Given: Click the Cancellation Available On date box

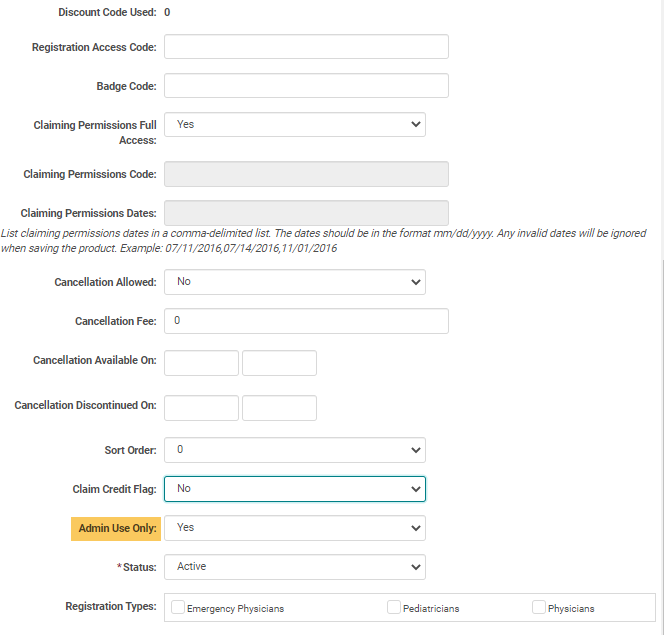Looking at the screenshot, I should 201,363.
